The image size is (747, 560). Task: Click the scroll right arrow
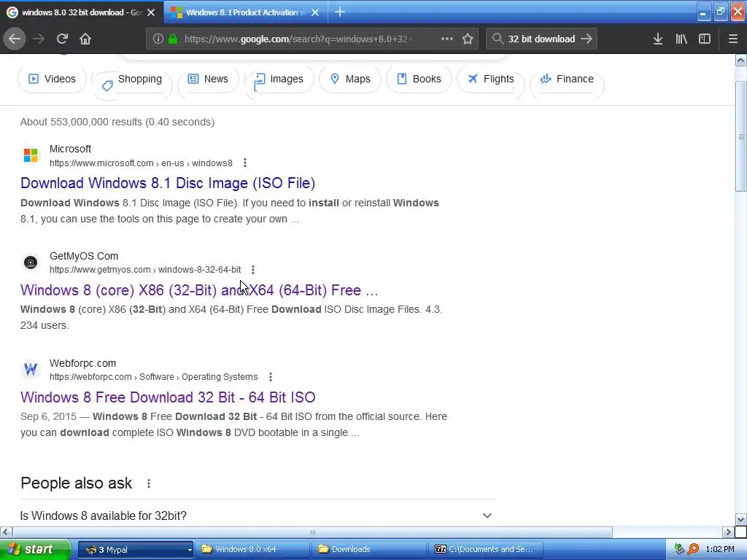(x=727, y=532)
